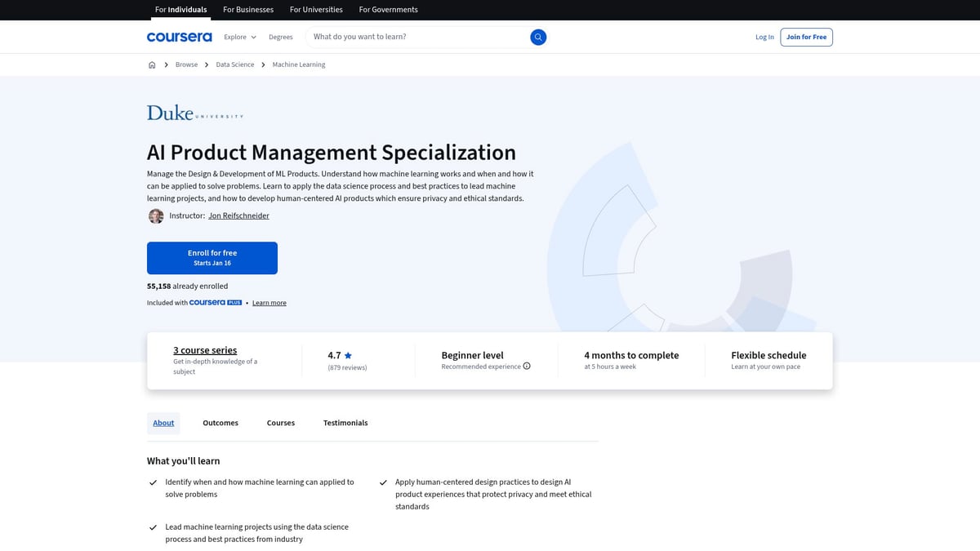Expand the Explore dropdown menu
Screen dimensions: 980x551
[x=240, y=37]
